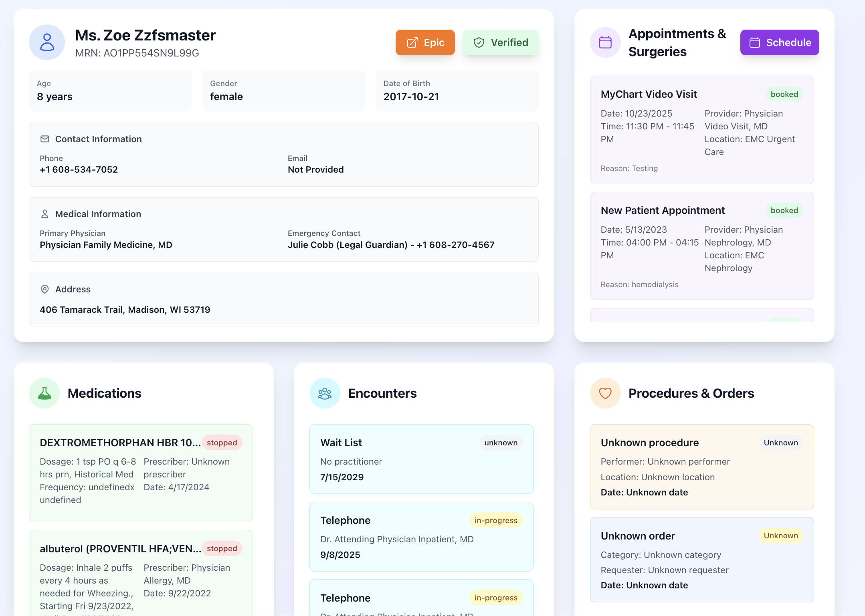
Task: Click the Schedule button
Action: click(779, 42)
